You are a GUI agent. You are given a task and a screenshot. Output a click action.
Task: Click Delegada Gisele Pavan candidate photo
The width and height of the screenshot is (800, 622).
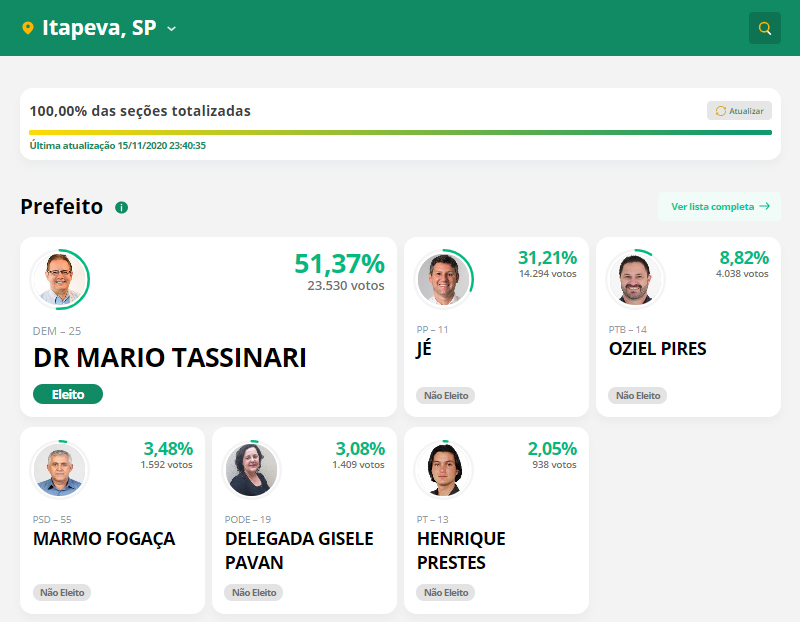252,469
